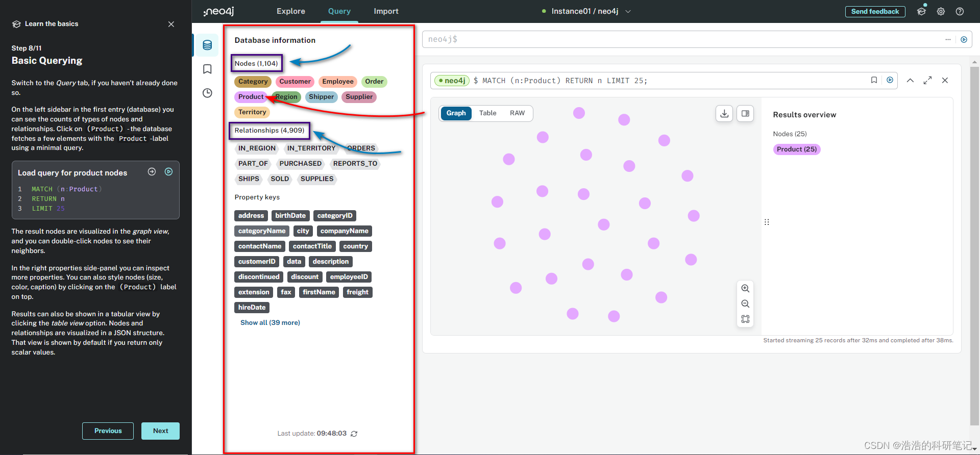This screenshot has width=980, height=455.
Task: Toggle the results overview side panel
Action: point(745,113)
